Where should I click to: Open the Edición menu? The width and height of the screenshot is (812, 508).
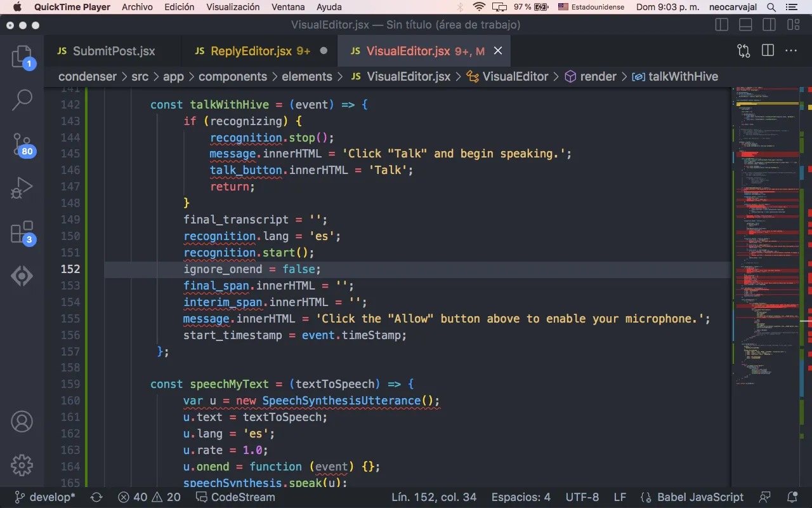[180, 7]
